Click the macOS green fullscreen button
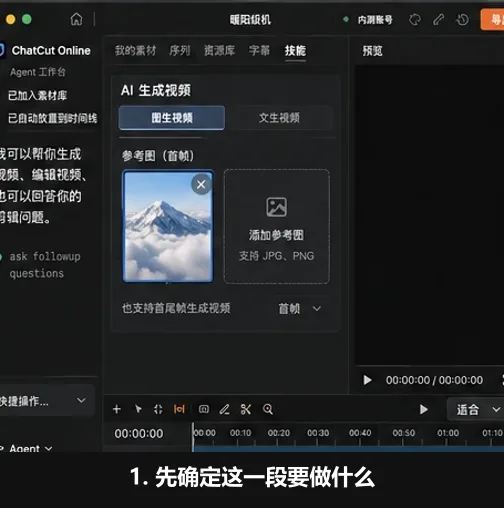The image size is (504, 508). 27,20
